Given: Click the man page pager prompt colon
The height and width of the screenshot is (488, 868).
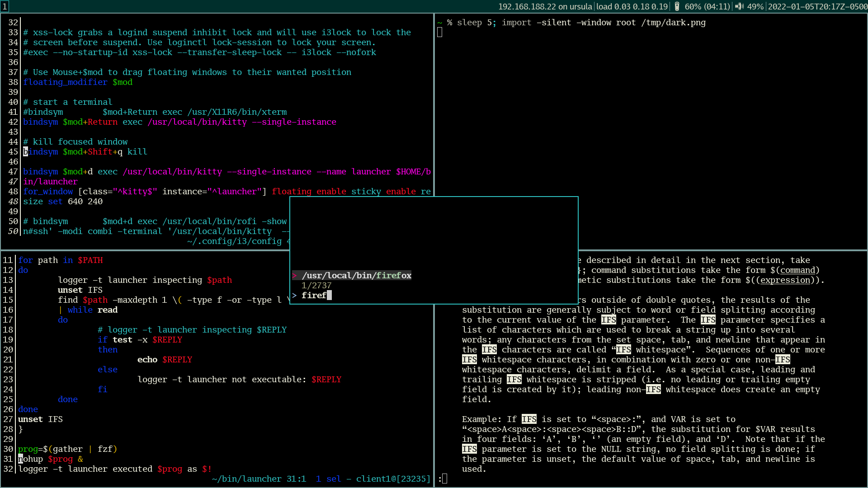Looking at the screenshot, I should pyautogui.click(x=440, y=479).
